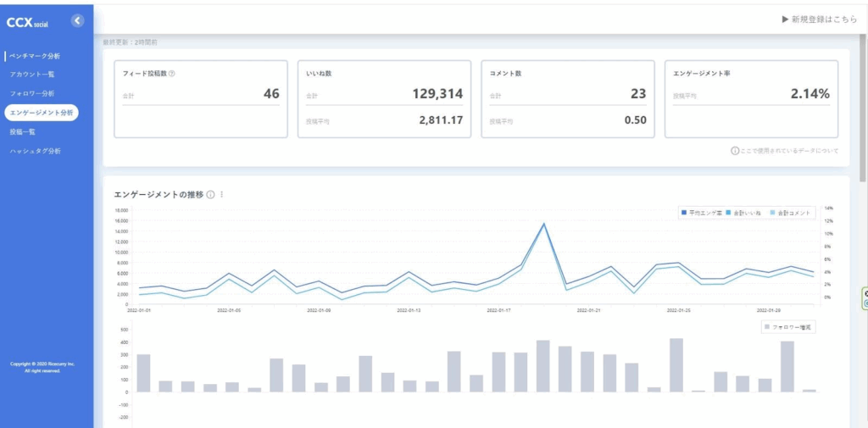Select エンゲージメント分析 in the sidebar
The height and width of the screenshot is (428, 868).
(41, 112)
